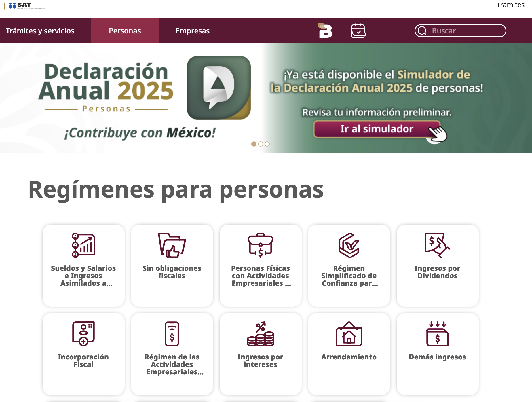Open 'Sin obligaciones fiscales' label
Viewport: 532px width, 402px height.
pos(172,272)
